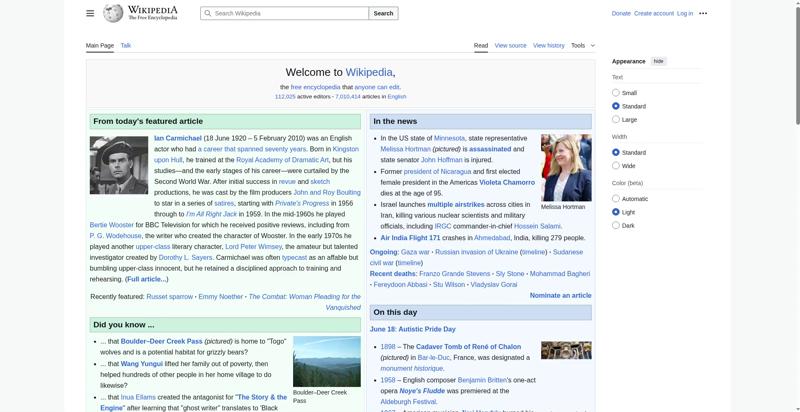Open the Mohammad Bagheri link
The height and width of the screenshot is (412, 800).
pyautogui.click(x=560, y=274)
